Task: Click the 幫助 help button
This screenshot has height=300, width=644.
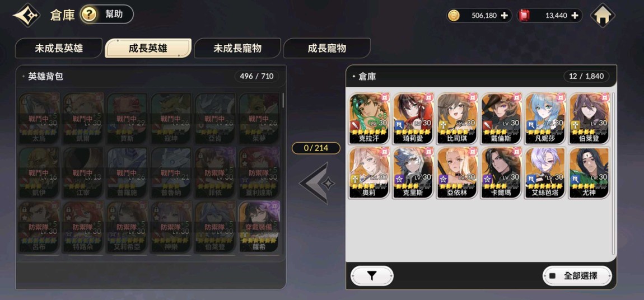Action: [x=107, y=15]
